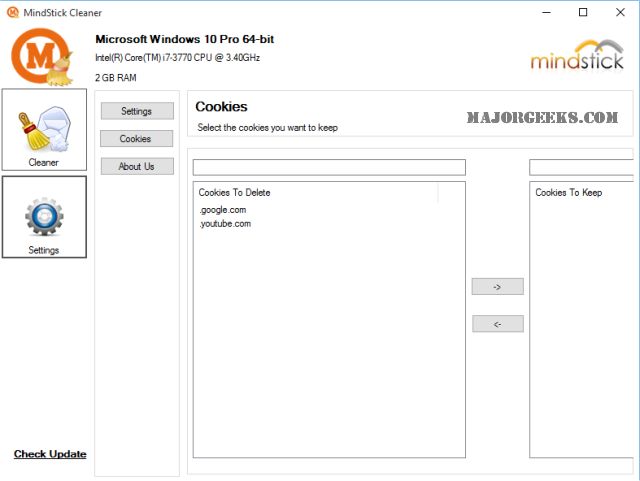The image size is (640, 481).
Task: Move cookie back to delete list with <- button
Action: [x=498, y=324]
